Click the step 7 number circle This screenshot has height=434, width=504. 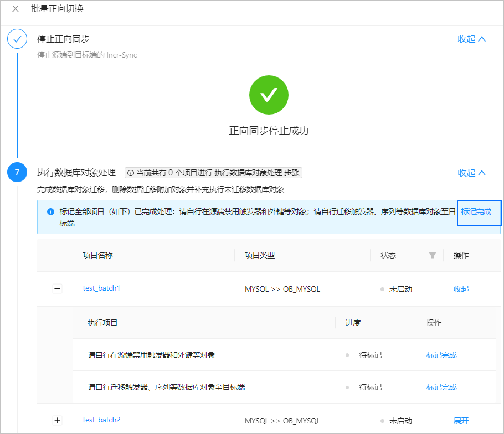click(17, 172)
